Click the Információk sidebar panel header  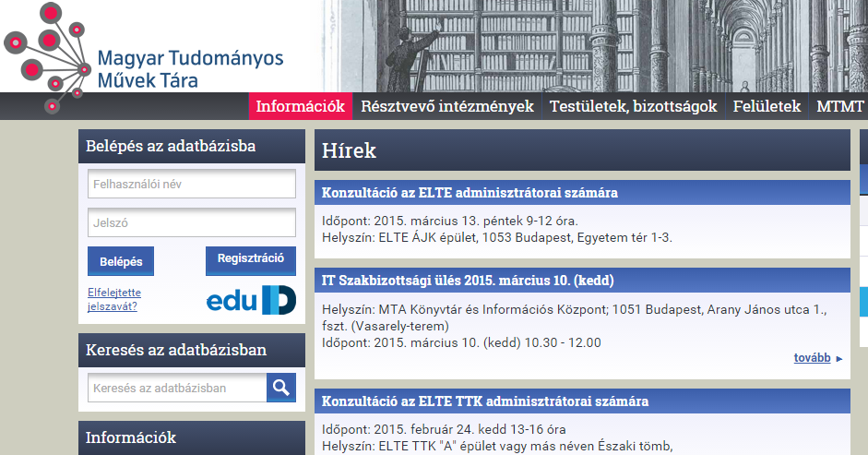(x=192, y=437)
